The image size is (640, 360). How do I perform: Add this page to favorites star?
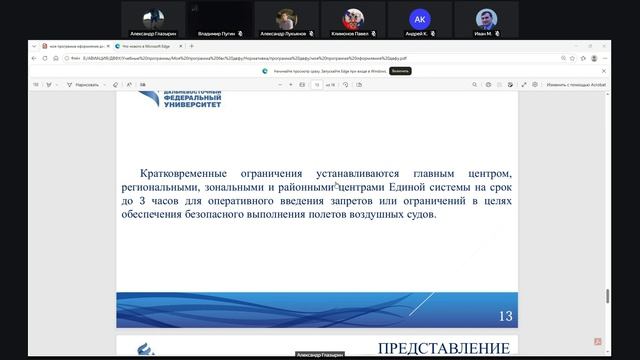point(572,58)
